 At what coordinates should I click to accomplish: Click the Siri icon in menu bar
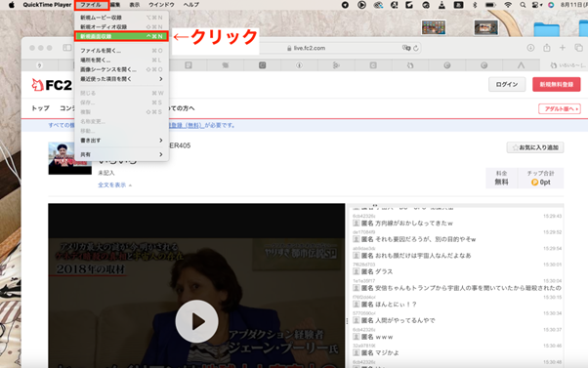coord(551,5)
